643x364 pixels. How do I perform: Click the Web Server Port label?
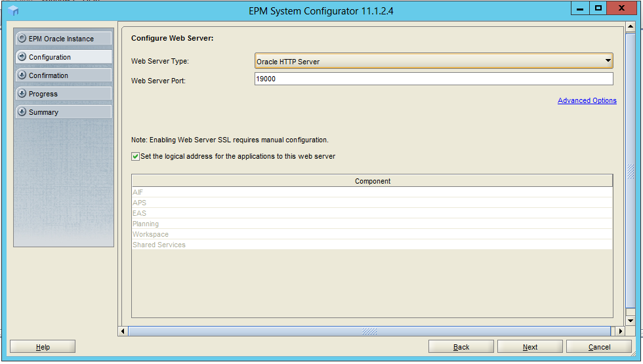[158, 81]
